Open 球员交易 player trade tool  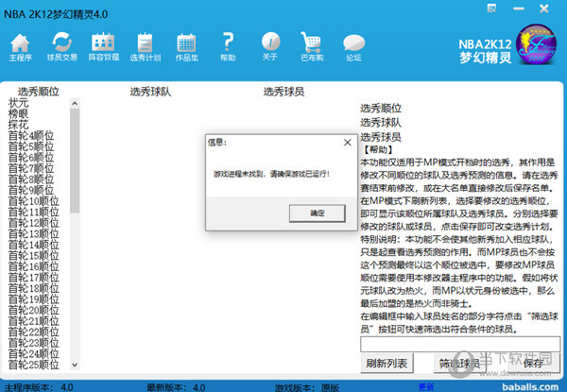[61, 47]
